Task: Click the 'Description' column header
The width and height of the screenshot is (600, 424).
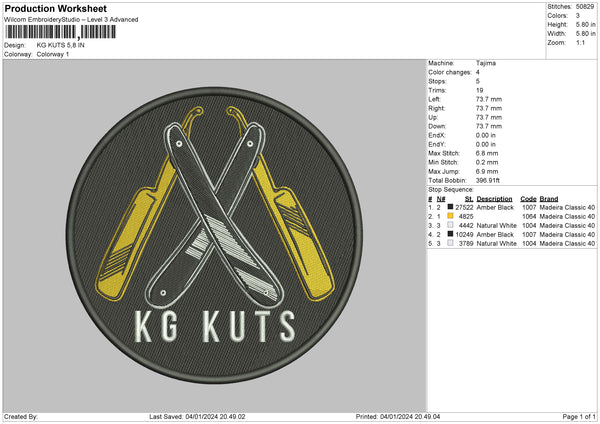Action: [494, 199]
